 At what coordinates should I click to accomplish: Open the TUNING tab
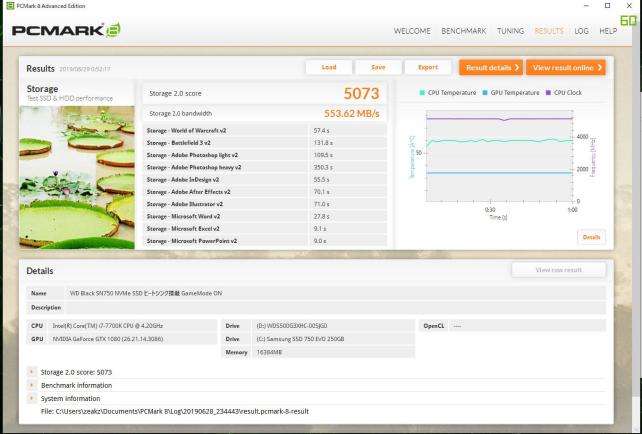[x=510, y=31]
